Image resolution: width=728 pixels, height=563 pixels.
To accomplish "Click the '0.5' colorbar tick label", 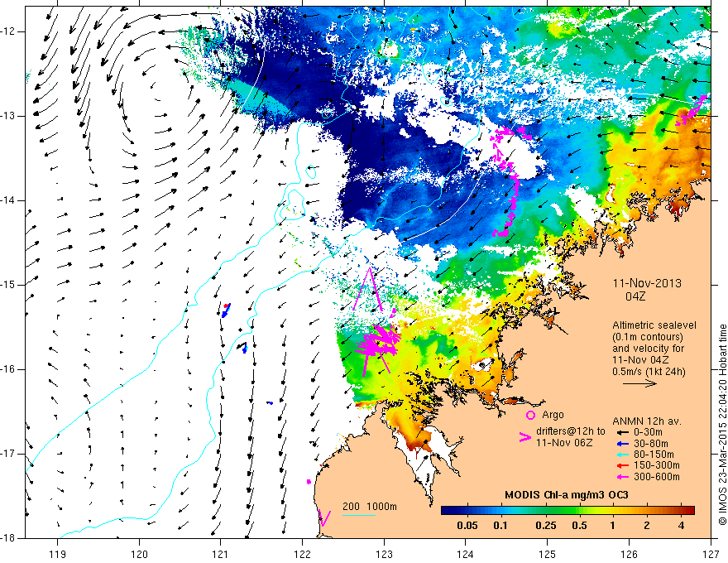I will pos(579,526).
